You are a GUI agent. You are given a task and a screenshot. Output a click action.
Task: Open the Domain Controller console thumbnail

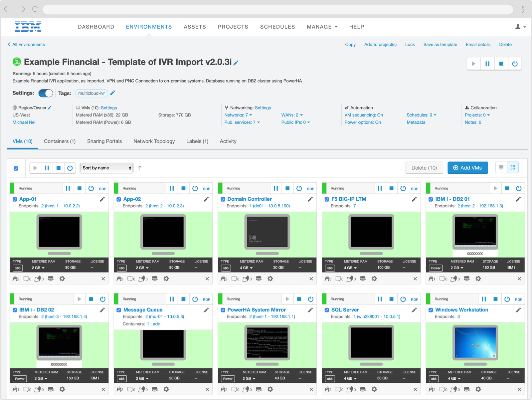[x=267, y=232]
